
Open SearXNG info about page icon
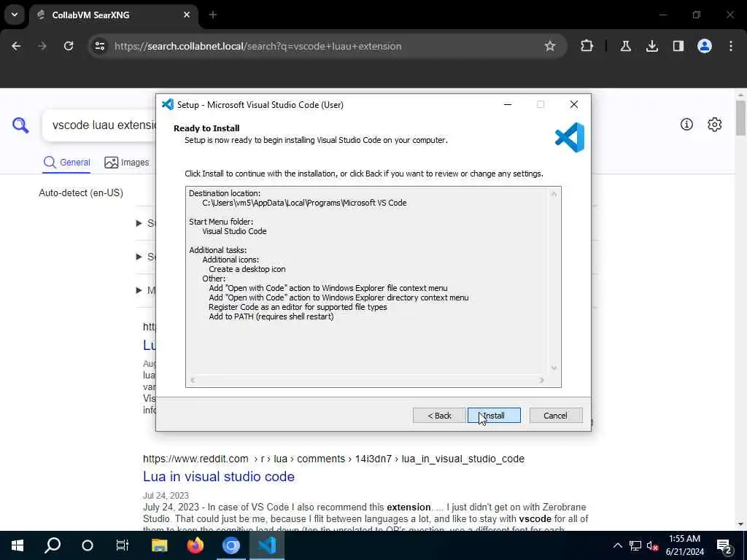click(x=686, y=125)
